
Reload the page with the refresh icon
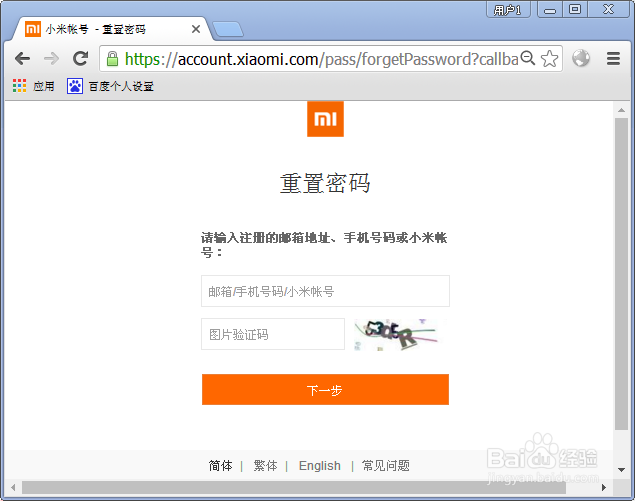pos(80,59)
